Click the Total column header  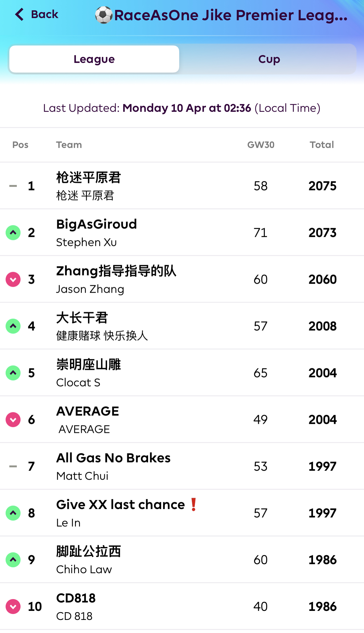[322, 145]
